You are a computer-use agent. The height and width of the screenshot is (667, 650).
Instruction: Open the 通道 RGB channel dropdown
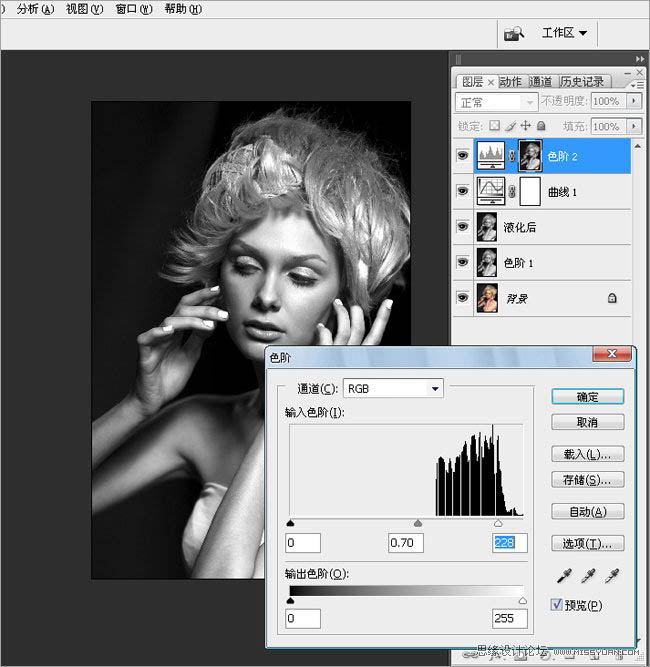pos(393,388)
